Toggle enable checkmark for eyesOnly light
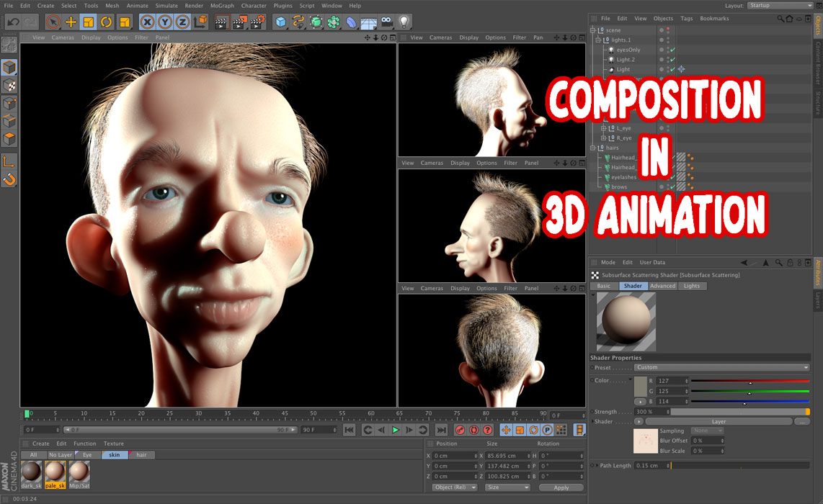823x504 pixels. [x=672, y=50]
